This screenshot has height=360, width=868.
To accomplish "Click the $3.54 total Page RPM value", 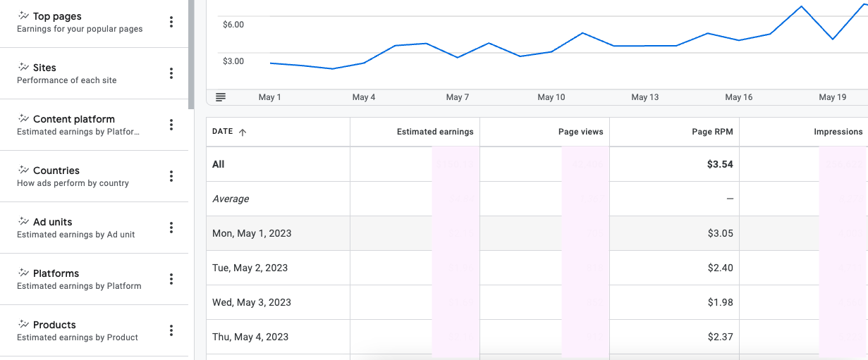I will (721, 164).
